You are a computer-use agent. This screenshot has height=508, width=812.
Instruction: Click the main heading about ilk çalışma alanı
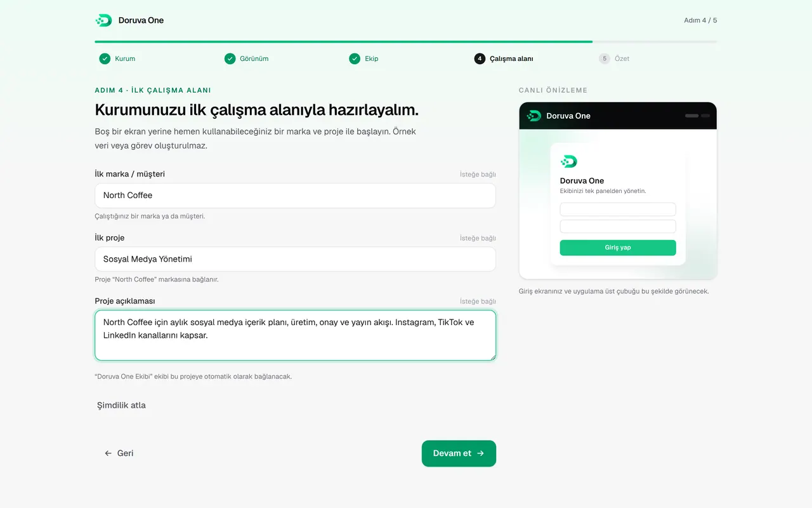tap(257, 110)
